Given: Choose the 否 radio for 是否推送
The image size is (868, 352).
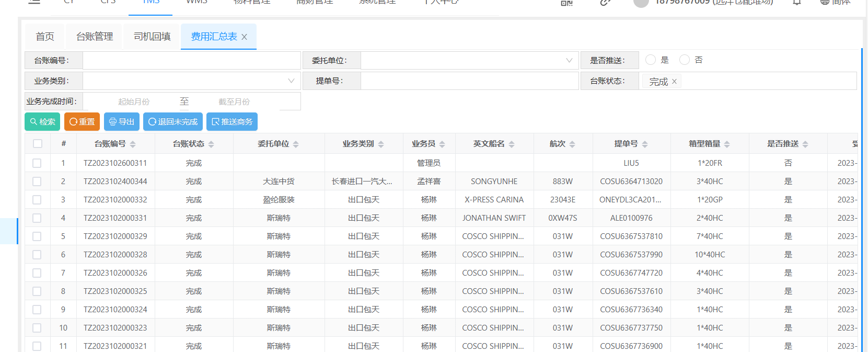Looking at the screenshot, I should [x=685, y=60].
